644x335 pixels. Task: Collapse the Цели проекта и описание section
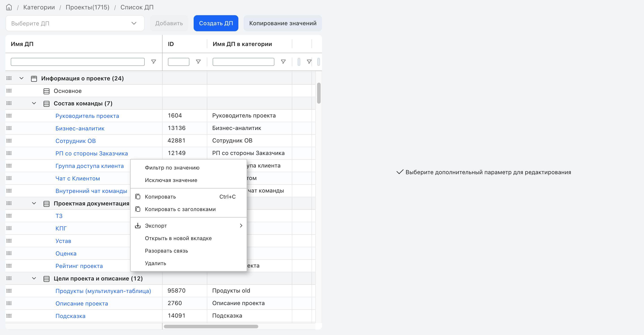(34, 278)
